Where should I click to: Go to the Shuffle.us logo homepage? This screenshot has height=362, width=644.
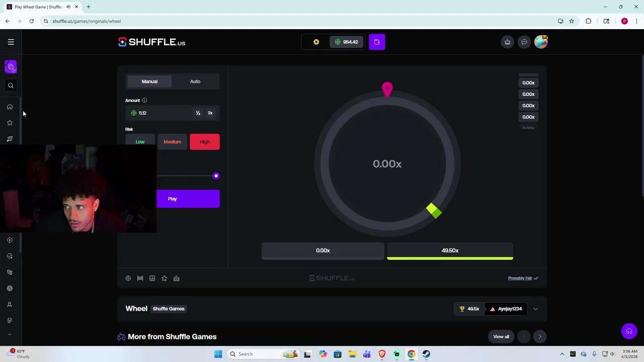click(x=151, y=42)
